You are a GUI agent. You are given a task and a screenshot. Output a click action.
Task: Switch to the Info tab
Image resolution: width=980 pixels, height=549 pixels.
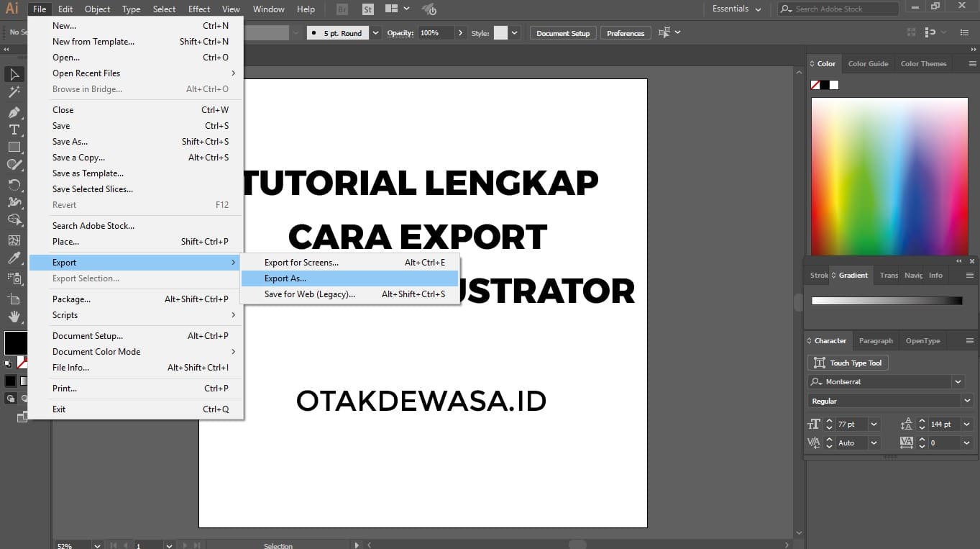pyautogui.click(x=935, y=275)
